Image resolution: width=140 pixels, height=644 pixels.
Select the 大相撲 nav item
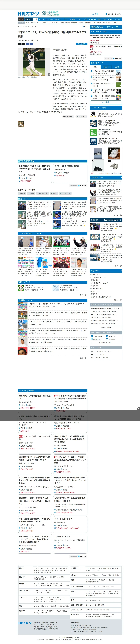(72, 19)
